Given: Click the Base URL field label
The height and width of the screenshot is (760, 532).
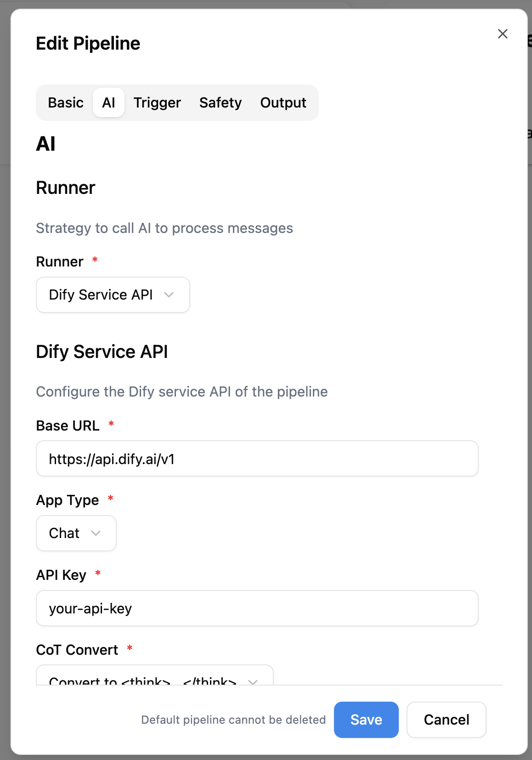Looking at the screenshot, I should [68, 425].
